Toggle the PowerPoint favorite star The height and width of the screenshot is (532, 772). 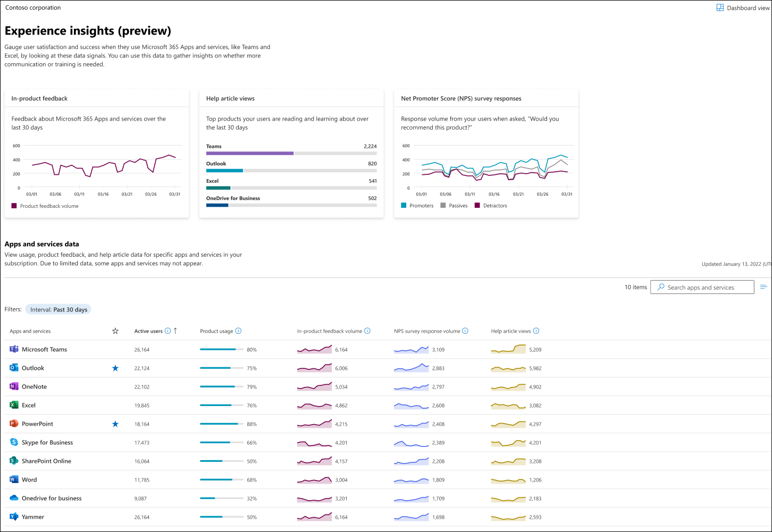(115, 424)
